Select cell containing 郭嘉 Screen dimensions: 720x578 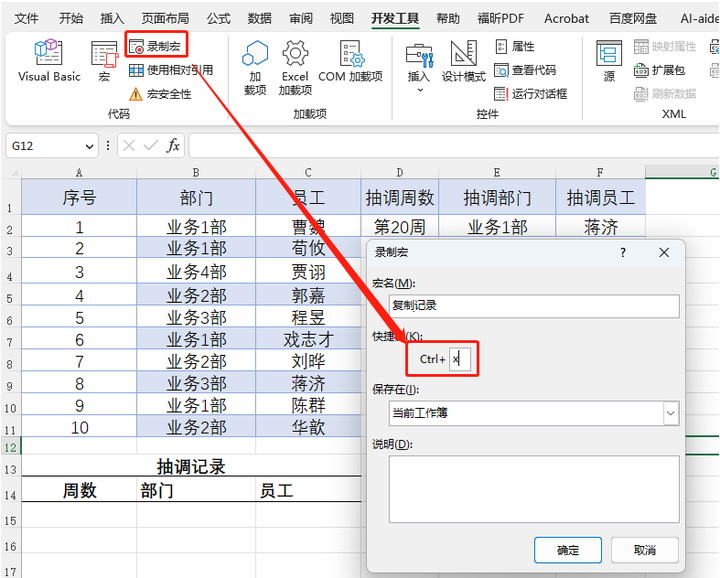308,295
